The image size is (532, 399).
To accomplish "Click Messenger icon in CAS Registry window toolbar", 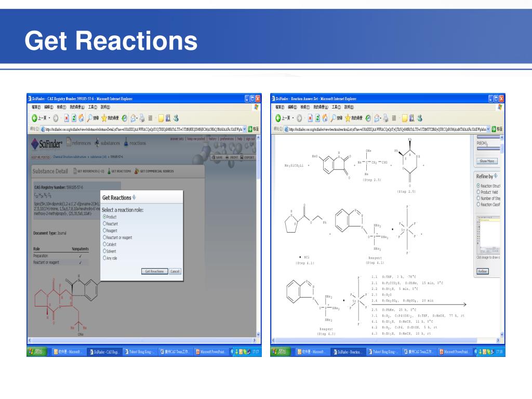I will pyautogui.click(x=176, y=118).
